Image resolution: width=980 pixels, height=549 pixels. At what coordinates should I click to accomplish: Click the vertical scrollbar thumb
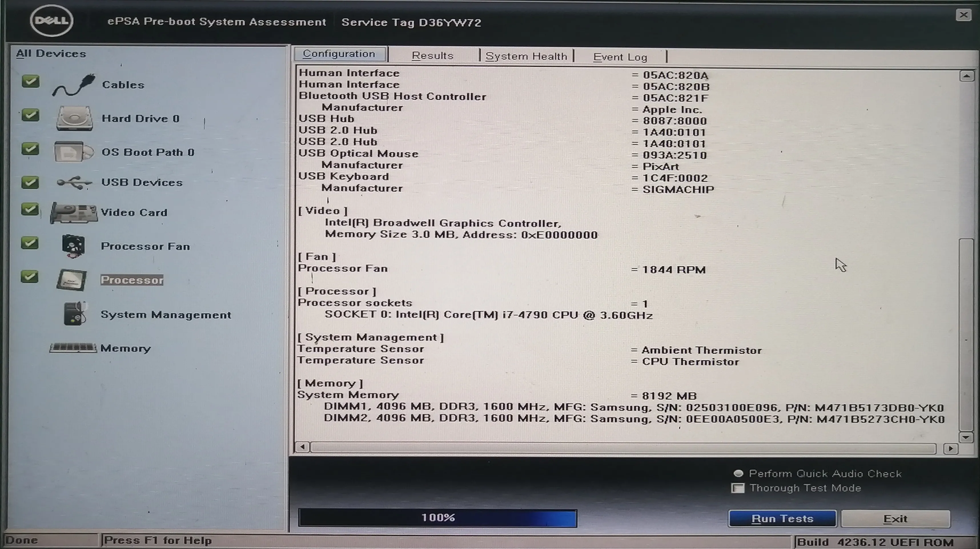[966, 335]
